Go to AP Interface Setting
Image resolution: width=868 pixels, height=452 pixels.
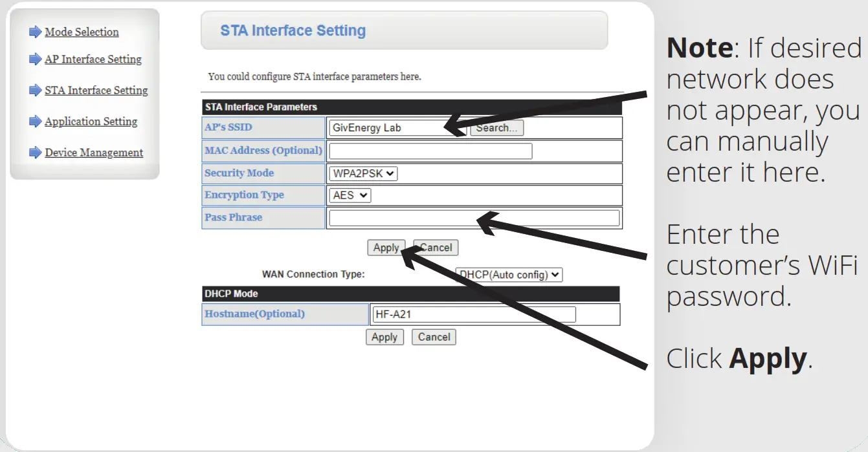(x=93, y=59)
